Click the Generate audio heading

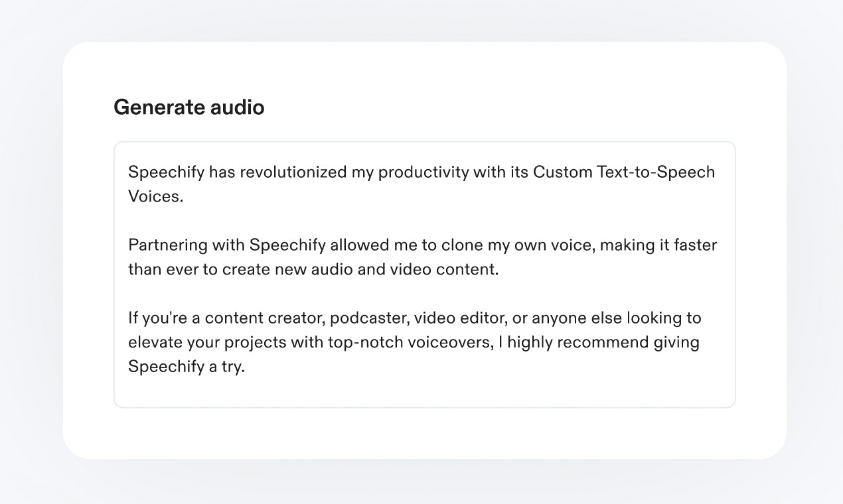click(x=189, y=107)
